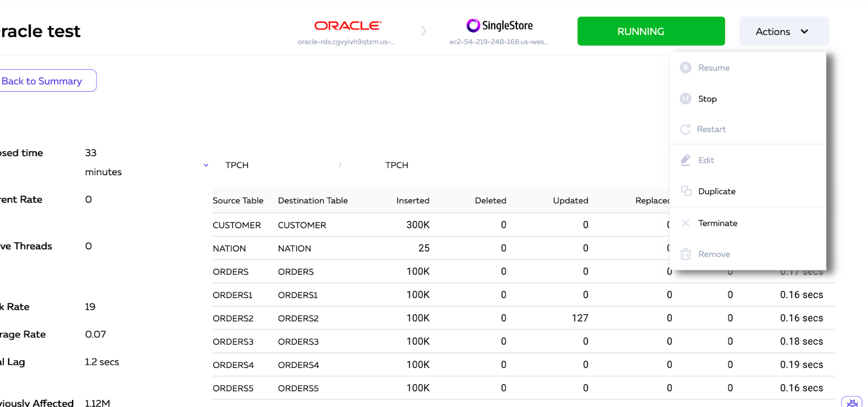This screenshot has width=868, height=407.
Task: Click the Inserted column header
Action: click(x=413, y=201)
